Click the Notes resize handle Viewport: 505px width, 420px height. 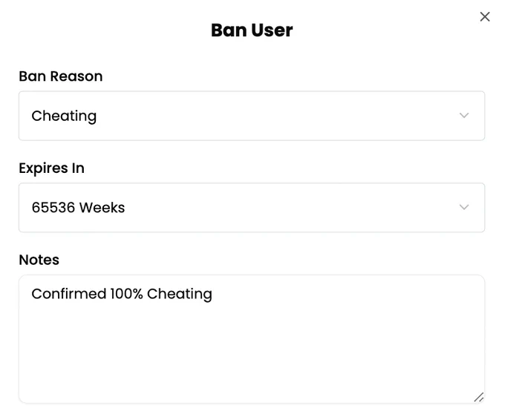[478, 397]
